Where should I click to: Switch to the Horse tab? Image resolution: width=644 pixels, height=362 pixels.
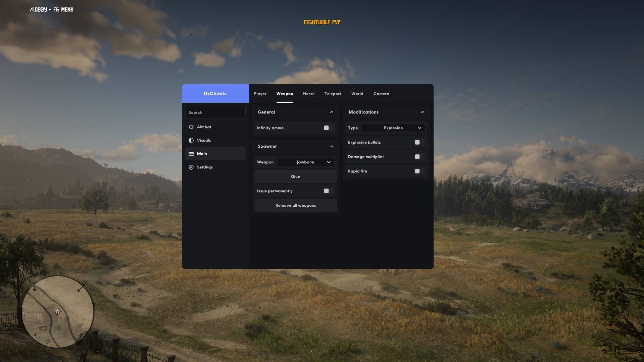308,94
